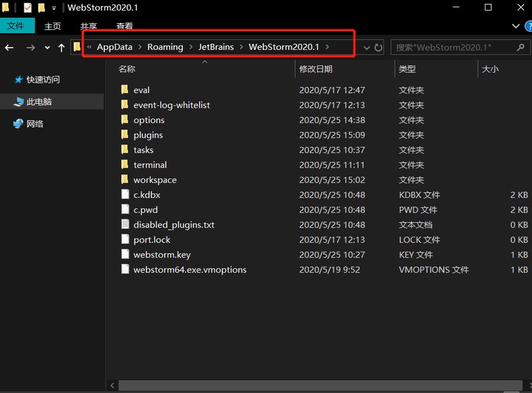Click the new folder icon in title bar
This screenshot has width=532, height=393.
point(41,7)
